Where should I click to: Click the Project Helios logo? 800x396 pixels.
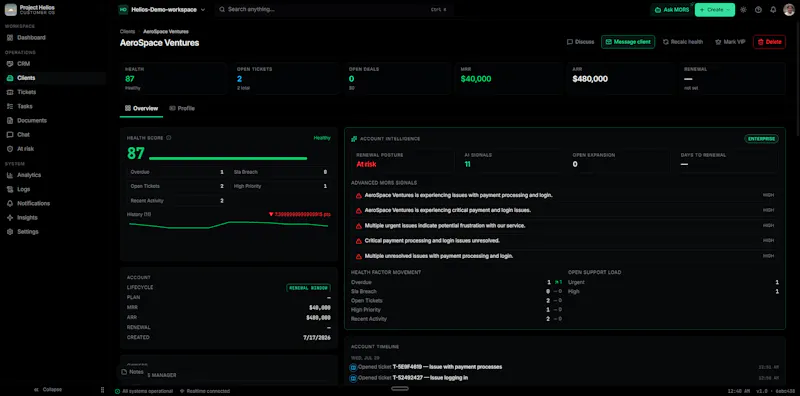coord(11,10)
